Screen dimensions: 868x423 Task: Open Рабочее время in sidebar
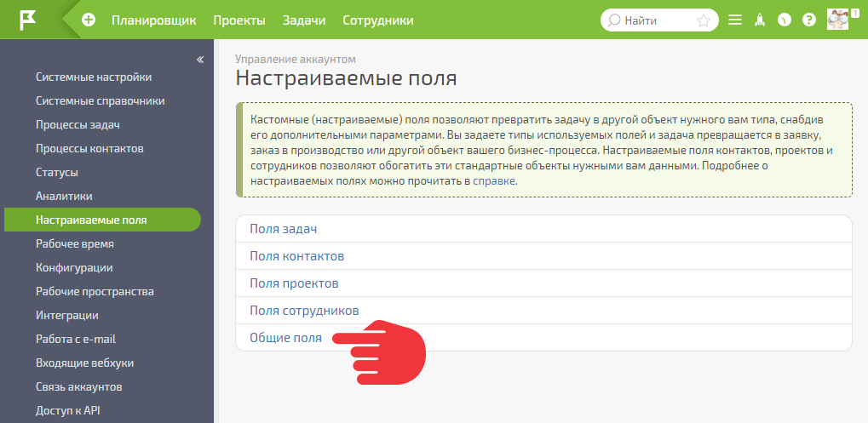point(75,243)
